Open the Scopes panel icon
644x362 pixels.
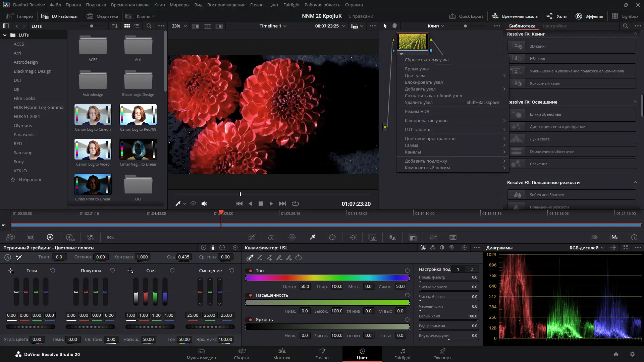614,237
